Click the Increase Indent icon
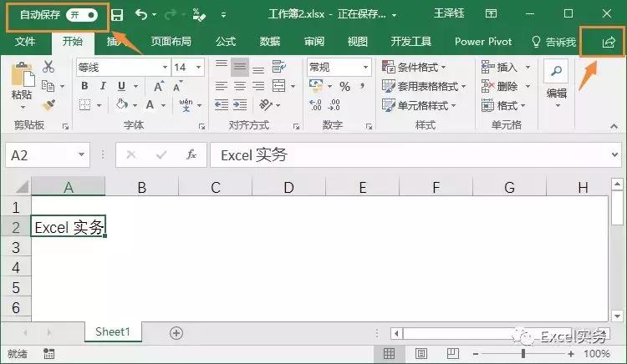This screenshot has height=364, width=627. coord(240,105)
